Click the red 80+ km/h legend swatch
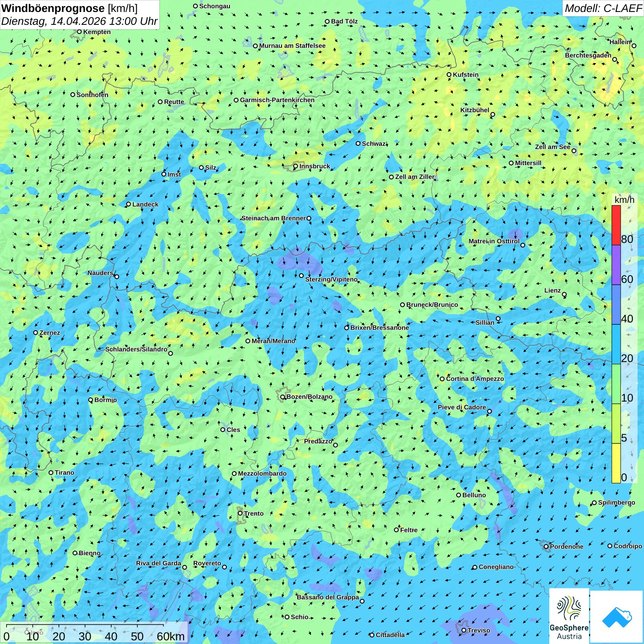644x644 pixels. 616,225
